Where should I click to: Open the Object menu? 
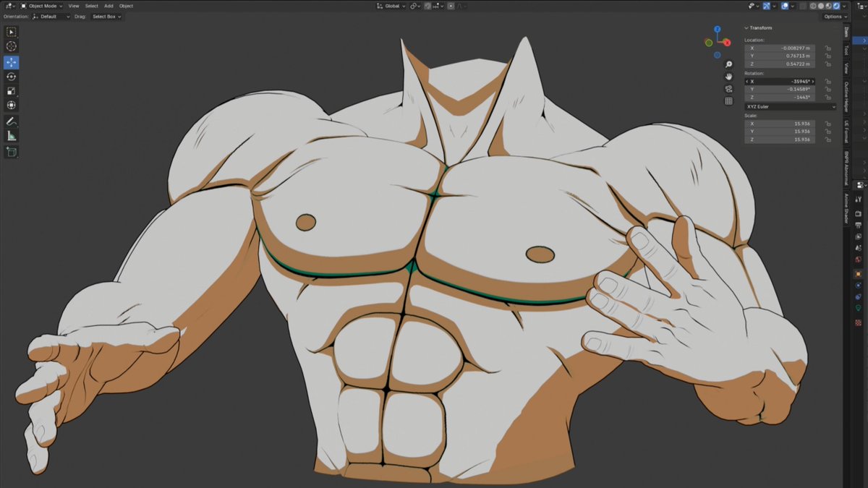tap(126, 6)
